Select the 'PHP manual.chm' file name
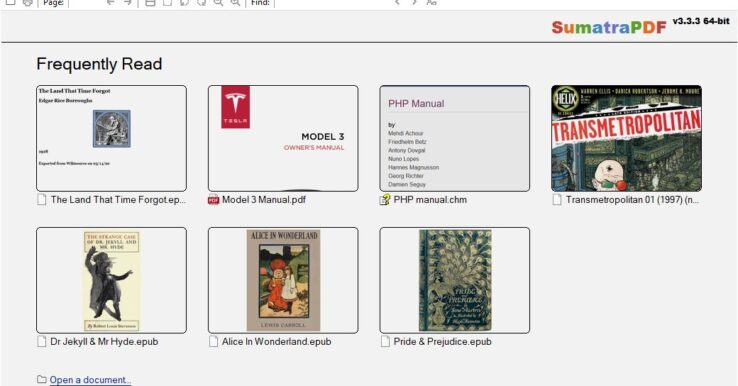The image size is (738, 386). pyautogui.click(x=430, y=200)
